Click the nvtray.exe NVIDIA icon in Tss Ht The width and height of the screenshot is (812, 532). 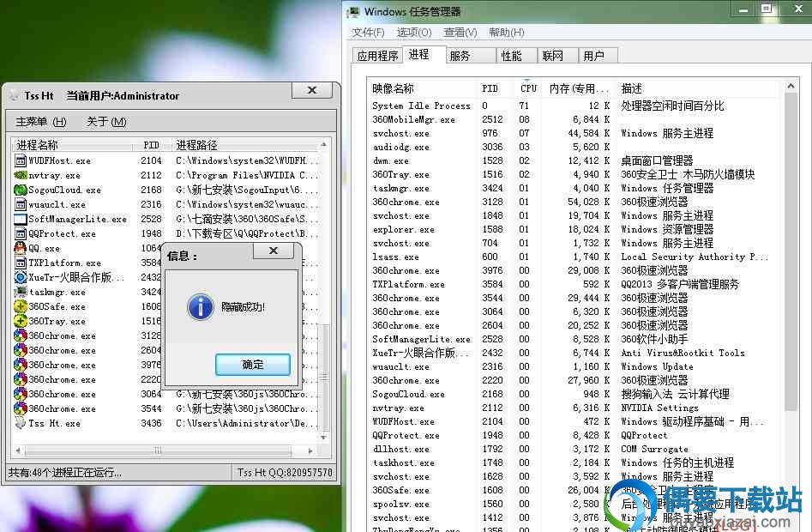click(x=21, y=175)
